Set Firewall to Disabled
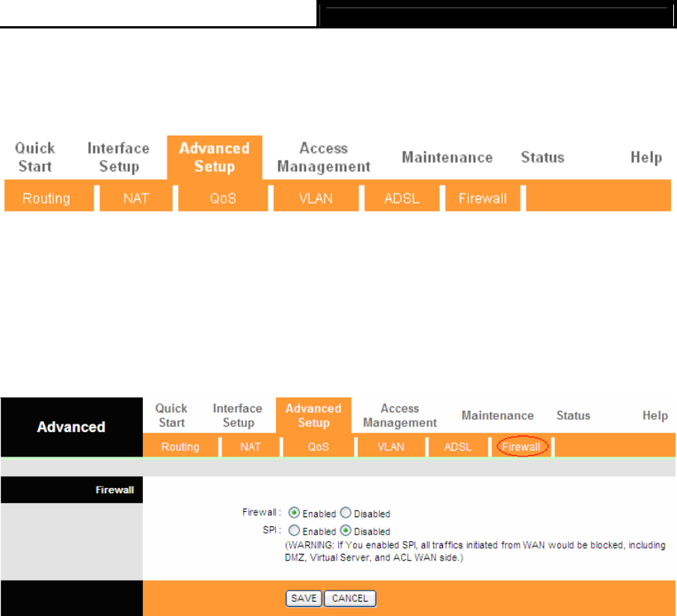This screenshot has height=616, width=677. pyautogui.click(x=346, y=513)
